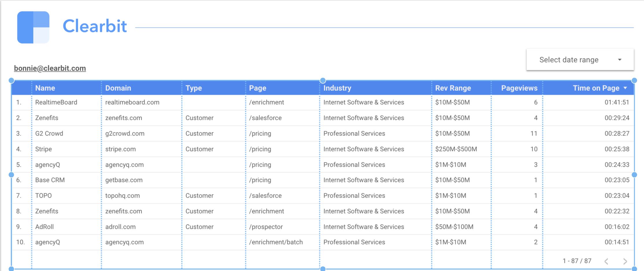Click time value 00:28:27
The height and width of the screenshot is (271, 644).
pyautogui.click(x=617, y=133)
